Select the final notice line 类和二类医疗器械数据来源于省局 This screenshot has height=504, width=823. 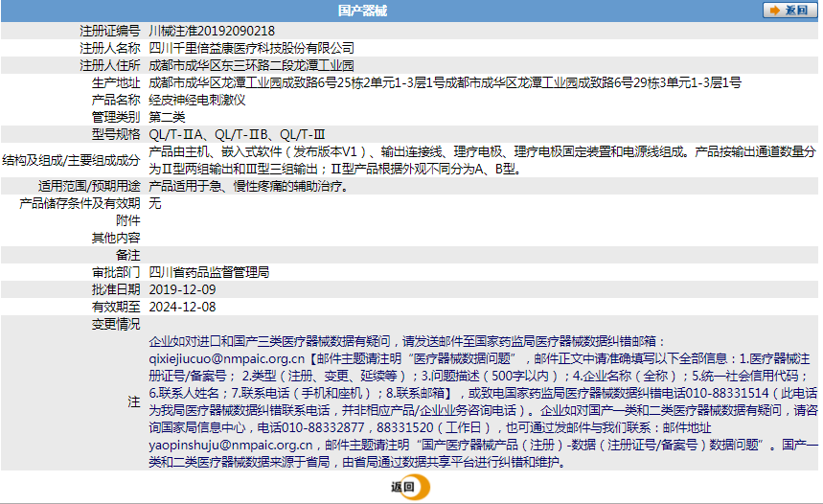(x=357, y=463)
